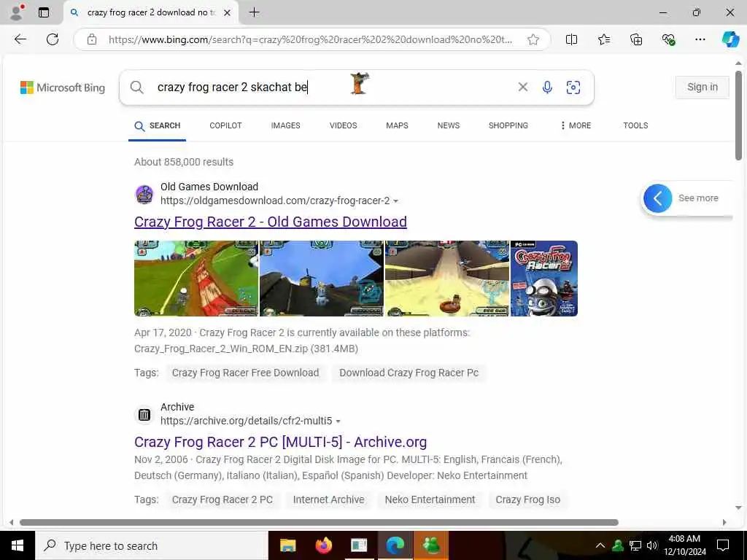Switch to Microsoft Edge taskbar icon
747x560 pixels.
point(395,545)
